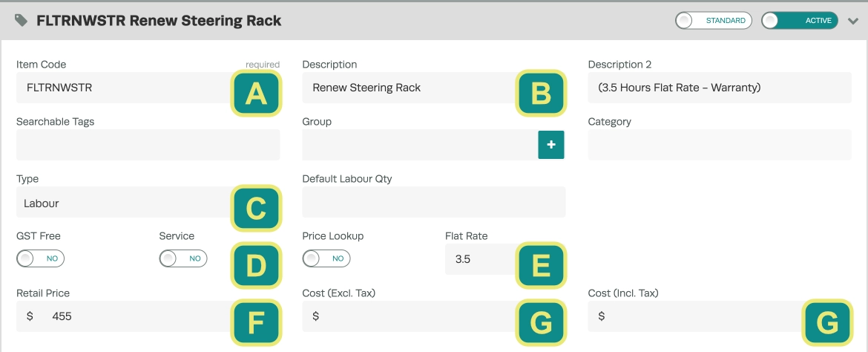Click the 'Flat Rate' label
The height and width of the screenshot is (352, 868).
click(466, 235)
